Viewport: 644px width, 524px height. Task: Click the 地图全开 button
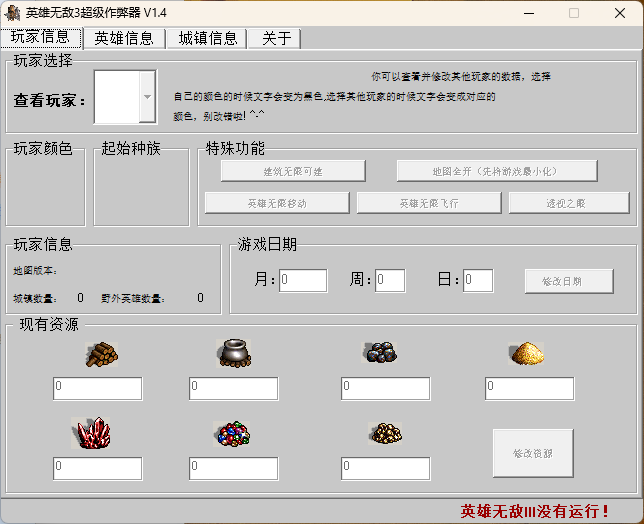(x=497, y=171)
